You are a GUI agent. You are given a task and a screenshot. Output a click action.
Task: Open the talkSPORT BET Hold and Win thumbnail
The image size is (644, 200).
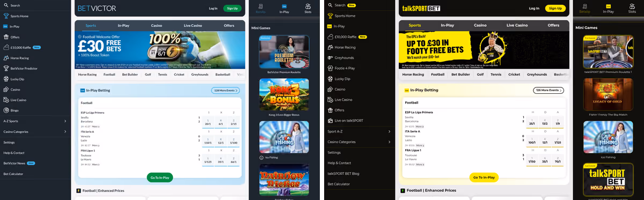[608, 180]
